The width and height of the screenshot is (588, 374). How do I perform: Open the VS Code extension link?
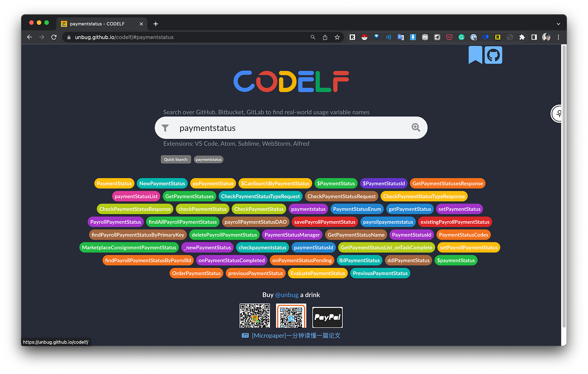click(x=206, y=144)
